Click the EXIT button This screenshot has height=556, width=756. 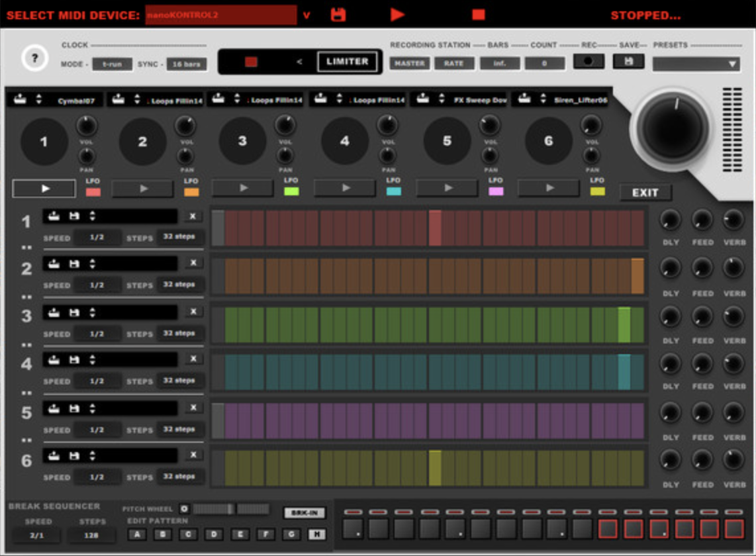[x=645, y=193]
